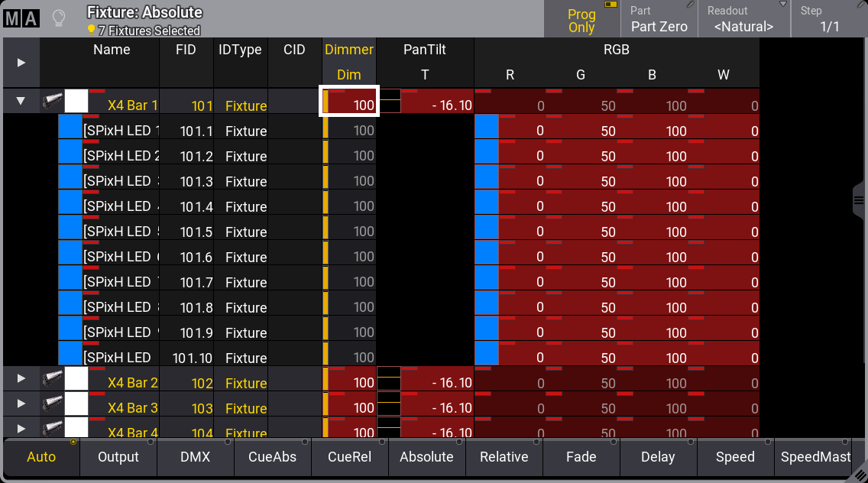The image size is (868, 483).
Task: Click the X4 Bar 2 fixture icon
Action: pos(52,379)
